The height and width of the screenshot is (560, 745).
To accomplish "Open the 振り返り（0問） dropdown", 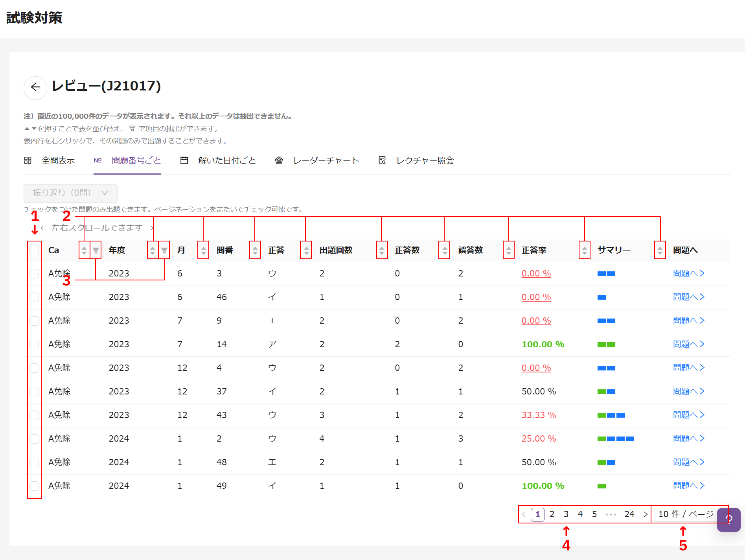I will 71,193.
